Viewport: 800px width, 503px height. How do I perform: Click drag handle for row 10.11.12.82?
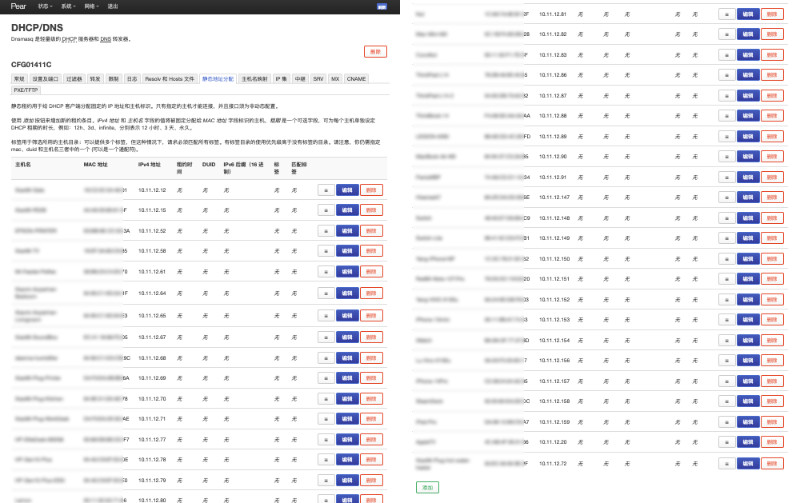(x=727, y=34)
